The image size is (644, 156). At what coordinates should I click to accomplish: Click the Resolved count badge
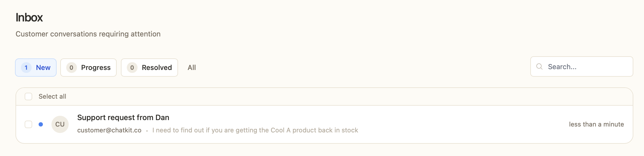(132, 68)
